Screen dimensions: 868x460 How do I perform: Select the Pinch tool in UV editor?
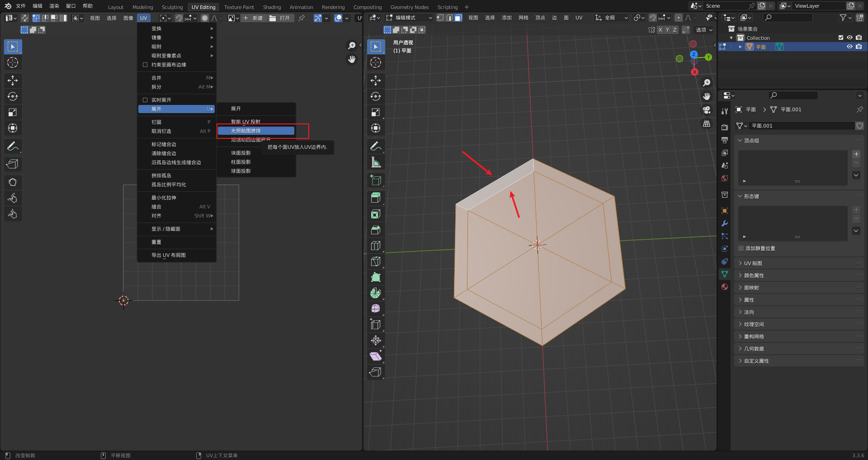[13, 214]
